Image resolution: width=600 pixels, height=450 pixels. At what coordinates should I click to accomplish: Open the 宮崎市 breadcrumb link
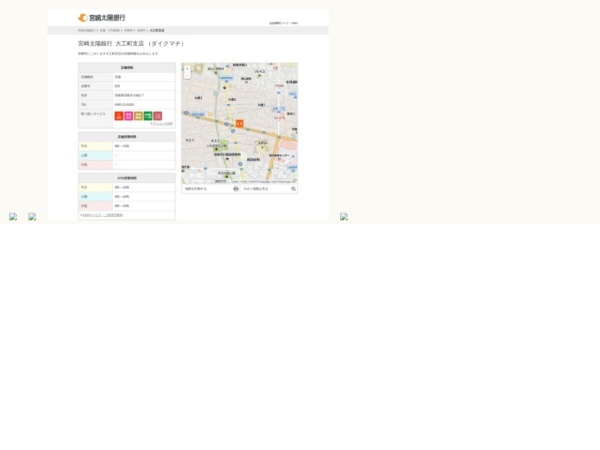tap(141, 30)
